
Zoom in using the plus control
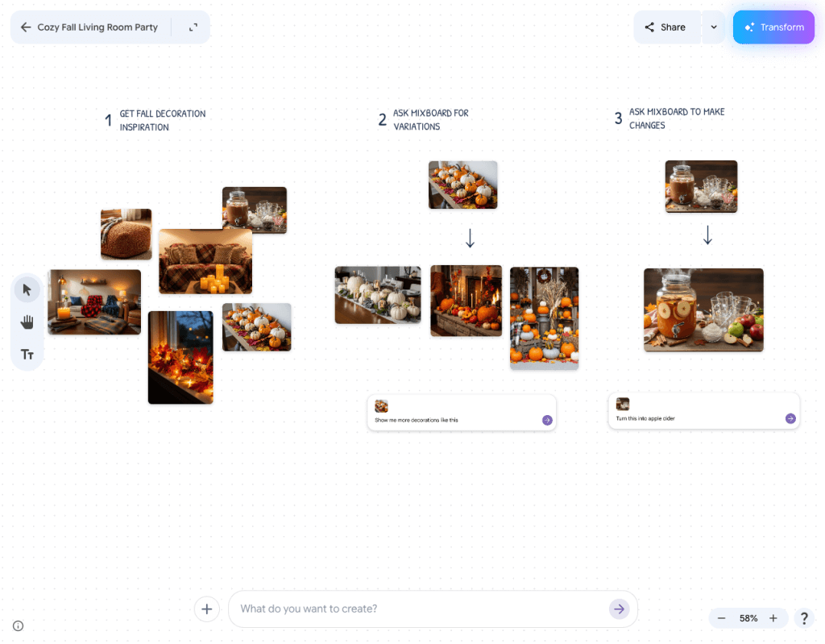pyautogui.click(x=775, y=617)
